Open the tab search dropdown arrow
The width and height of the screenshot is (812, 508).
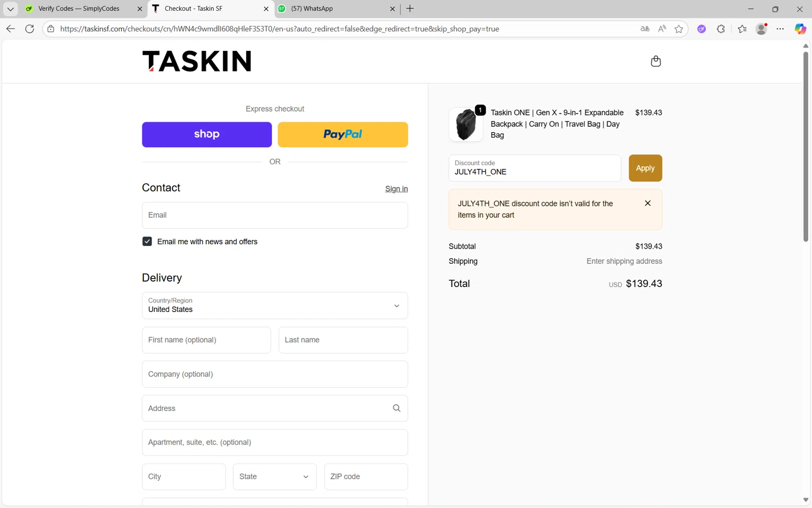(10, 9)
